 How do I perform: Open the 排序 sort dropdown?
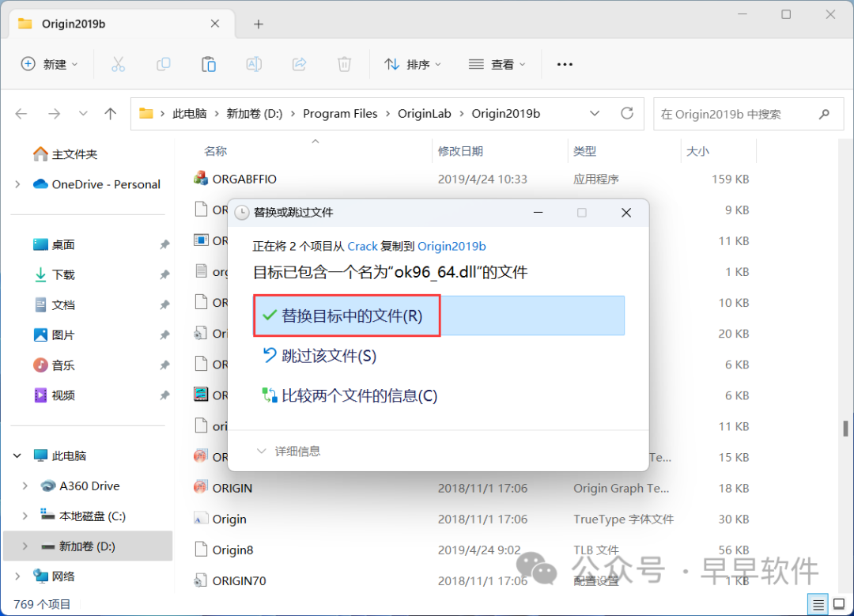(413, 64)
